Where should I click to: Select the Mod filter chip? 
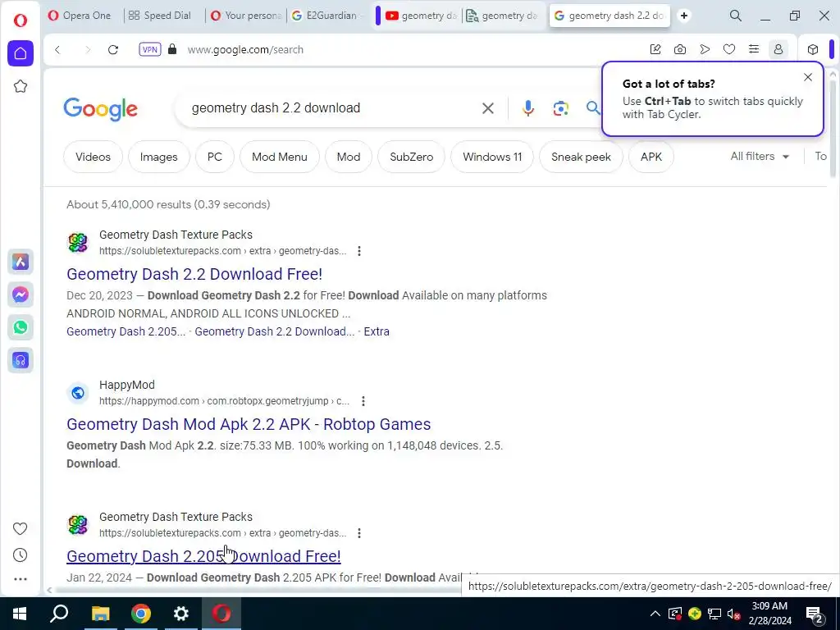[x=349, y=157]
